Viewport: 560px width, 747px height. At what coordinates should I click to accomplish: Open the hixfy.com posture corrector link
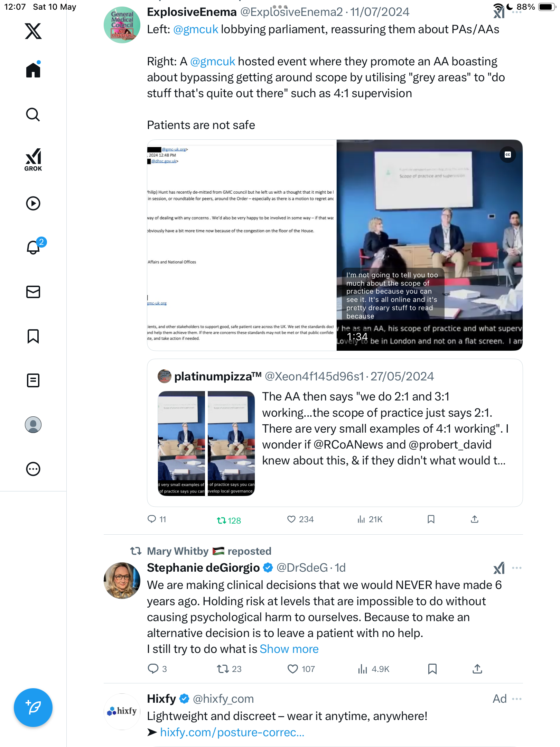pos(232,732)
